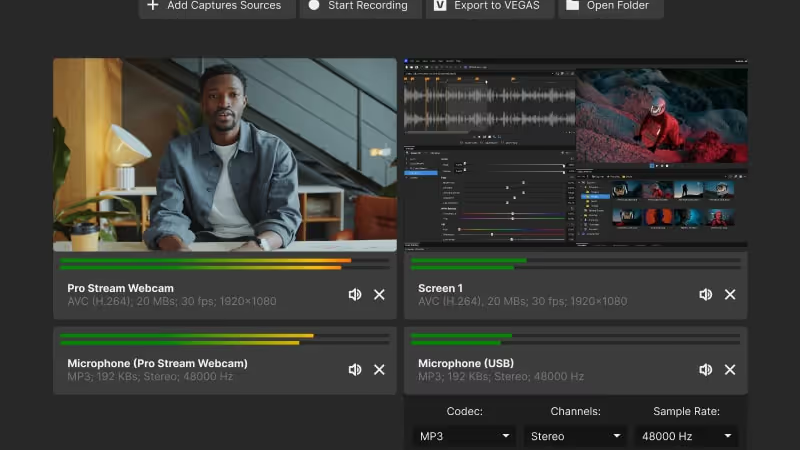Open the Codec MP3 dropdown
Image resolution: width=800 pixels, height=450 pixels.
pos(464,437)
